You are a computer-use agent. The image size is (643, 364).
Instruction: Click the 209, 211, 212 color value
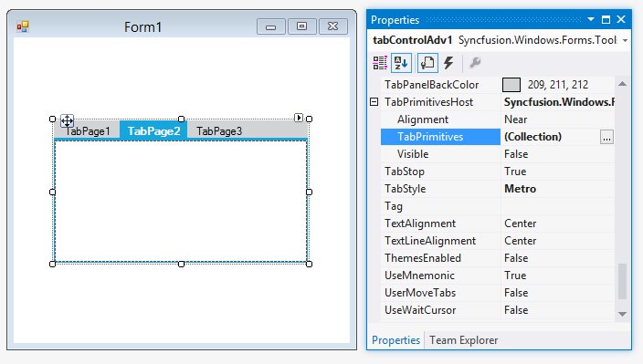click(558, 85)
